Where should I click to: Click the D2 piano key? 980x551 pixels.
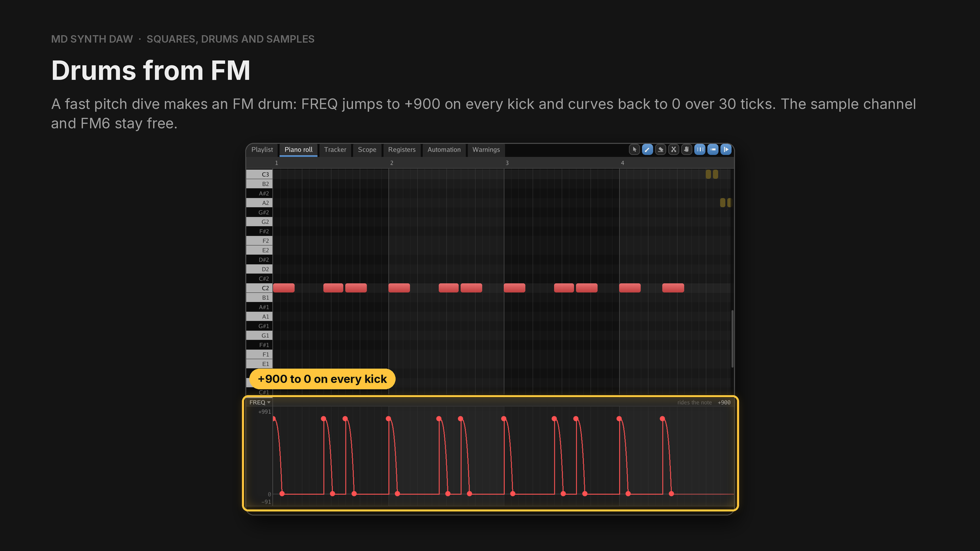tap(259, 269)
